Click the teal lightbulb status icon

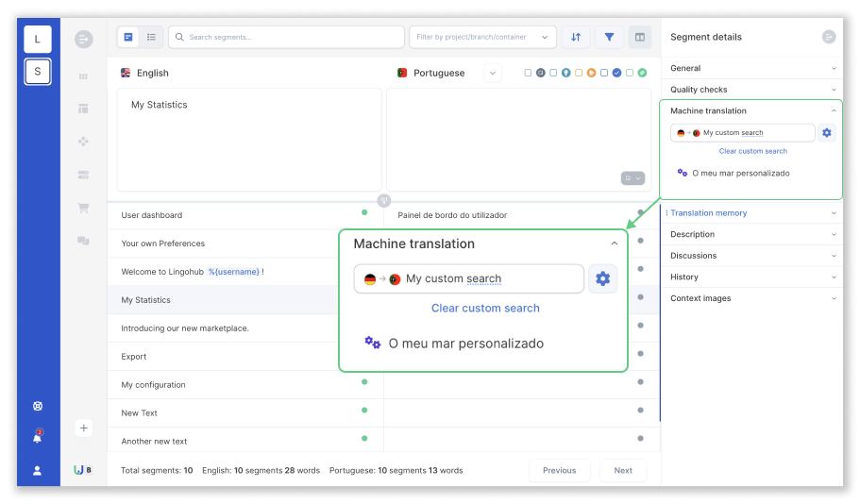[566, 73]
